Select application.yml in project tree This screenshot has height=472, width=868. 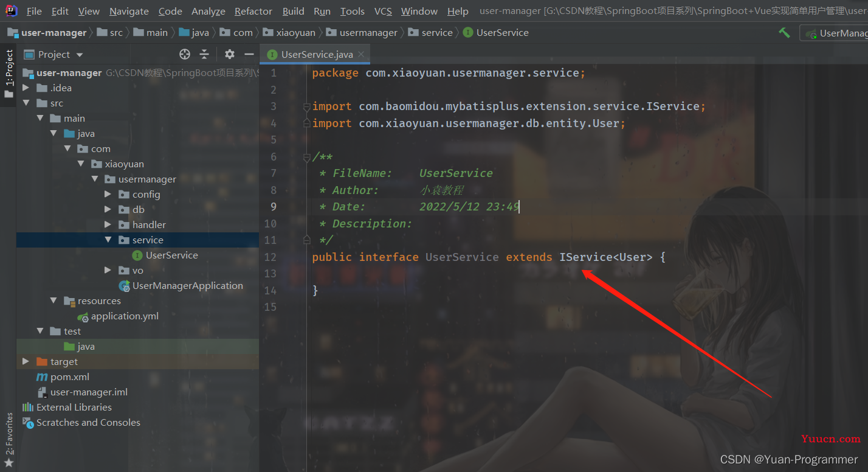click(x=125, y=316)
